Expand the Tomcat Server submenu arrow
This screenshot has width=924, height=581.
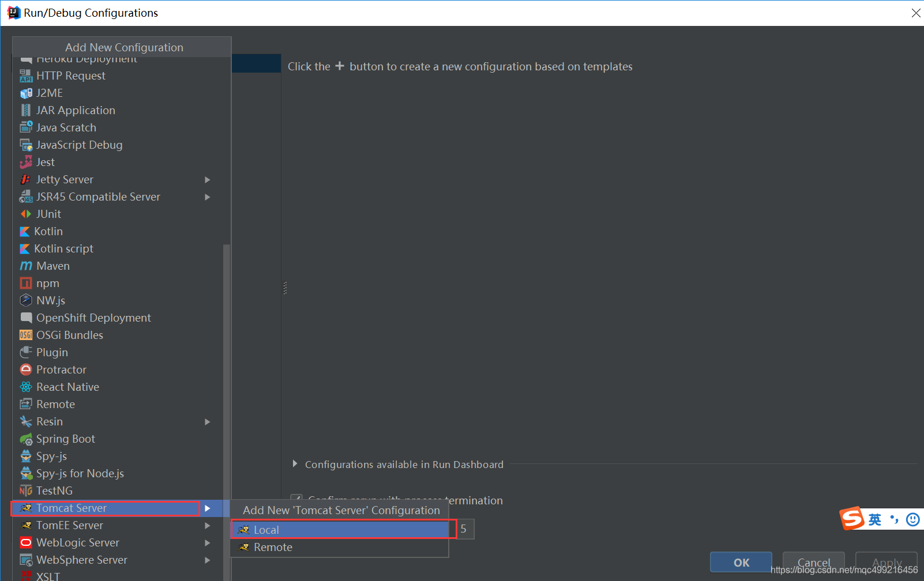pos(208,508)
